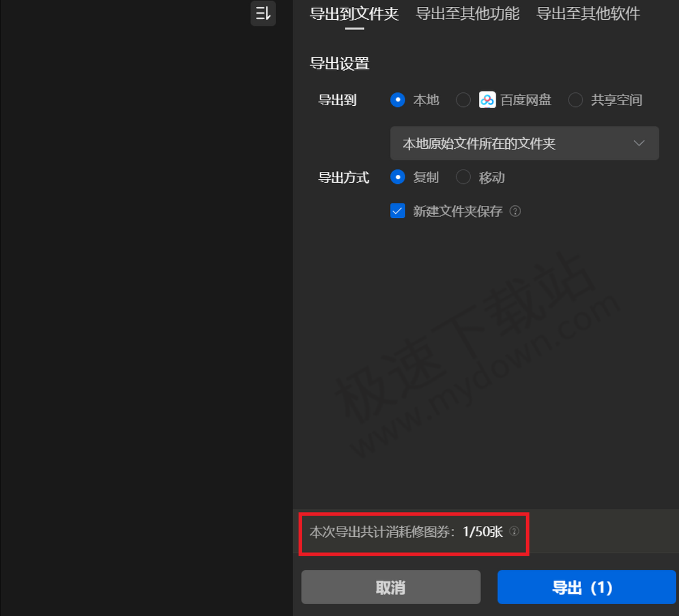
Task: Click inside the highlighted 本次导出 status bar
Action: pos(413,532)
